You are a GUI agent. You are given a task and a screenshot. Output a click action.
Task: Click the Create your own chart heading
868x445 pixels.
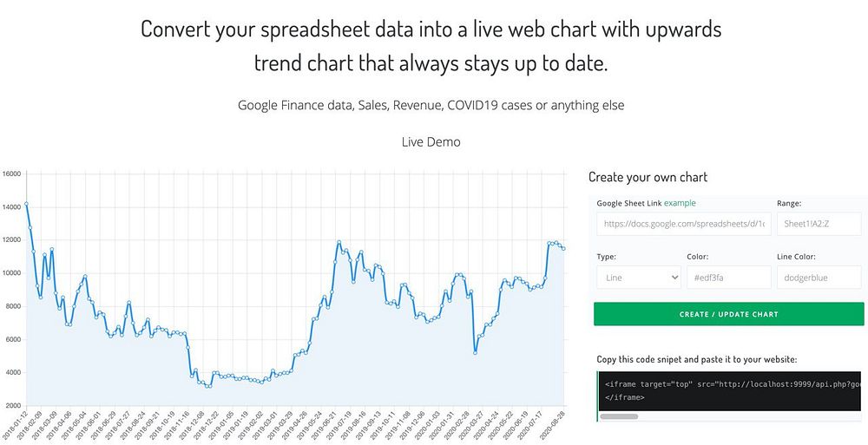[648, 177]
